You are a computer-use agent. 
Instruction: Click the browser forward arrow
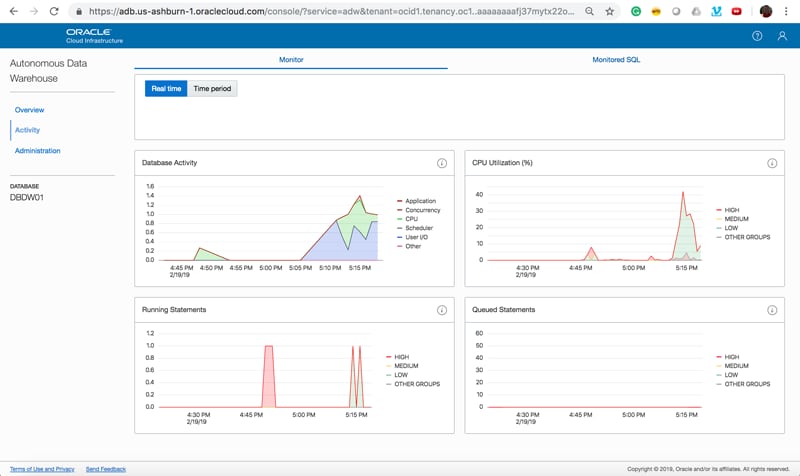[34, 11]
